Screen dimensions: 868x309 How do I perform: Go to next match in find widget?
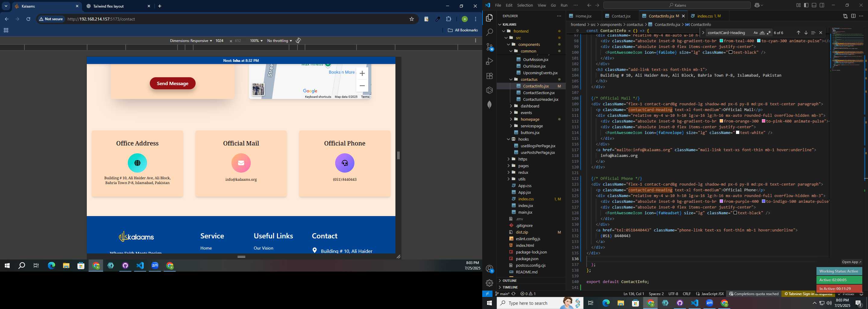tap(806, 33)
